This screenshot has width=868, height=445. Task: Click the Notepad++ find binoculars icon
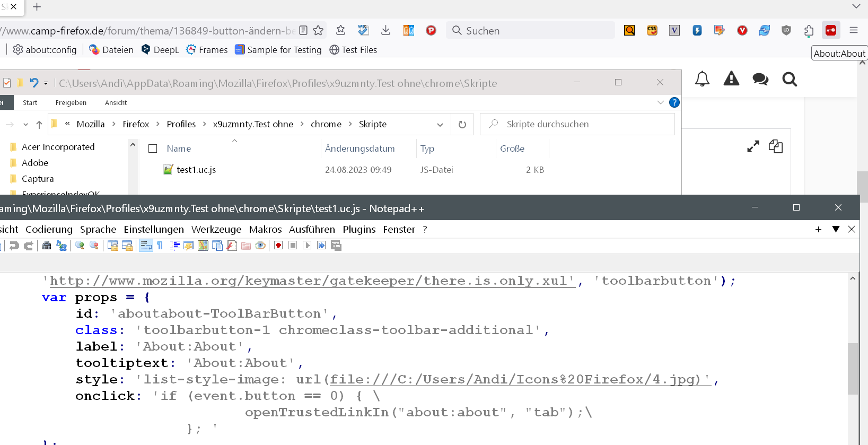coord(47,246)
